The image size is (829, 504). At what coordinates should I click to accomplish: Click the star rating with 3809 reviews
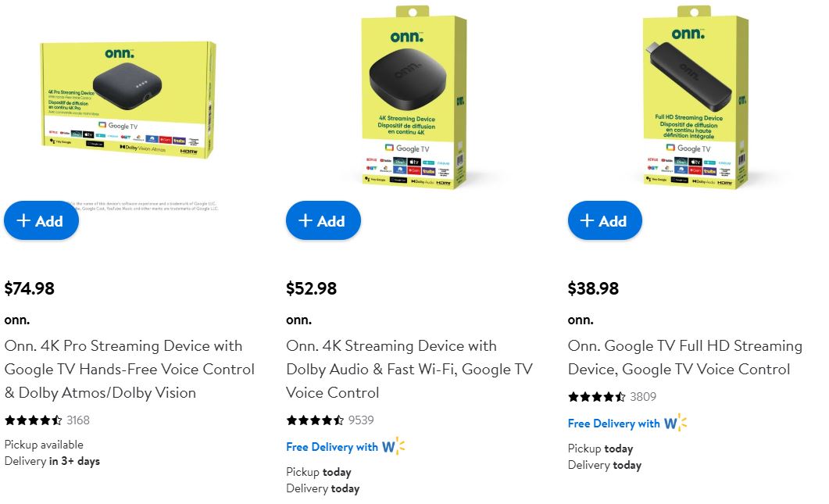coord(597,397)
